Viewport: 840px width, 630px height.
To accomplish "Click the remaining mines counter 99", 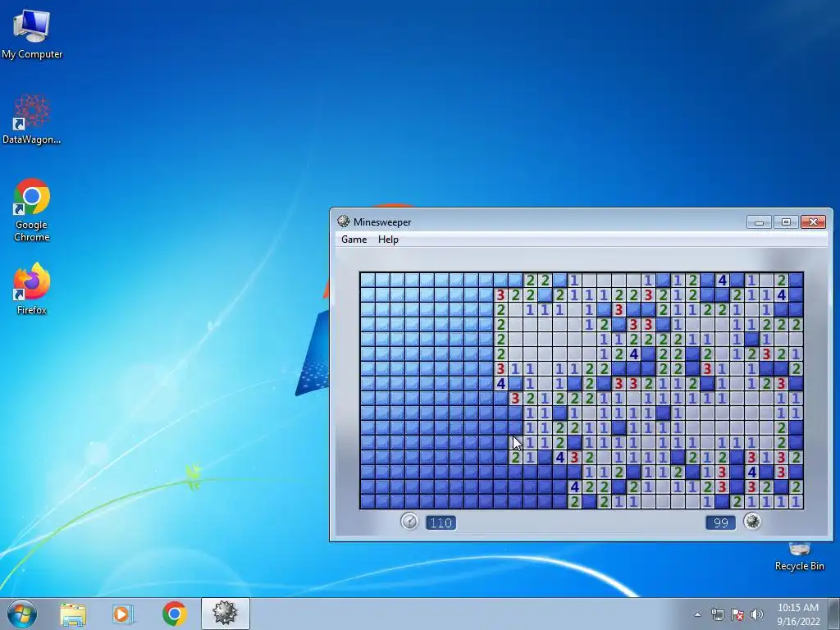I will pos(720,523).
